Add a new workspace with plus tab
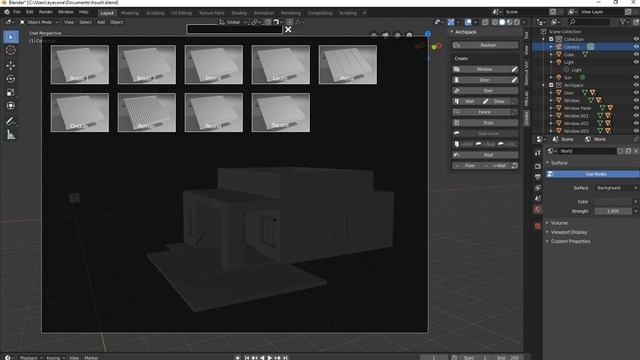The image size is (640, 360). pyautogui.click(x=364, y=13)
